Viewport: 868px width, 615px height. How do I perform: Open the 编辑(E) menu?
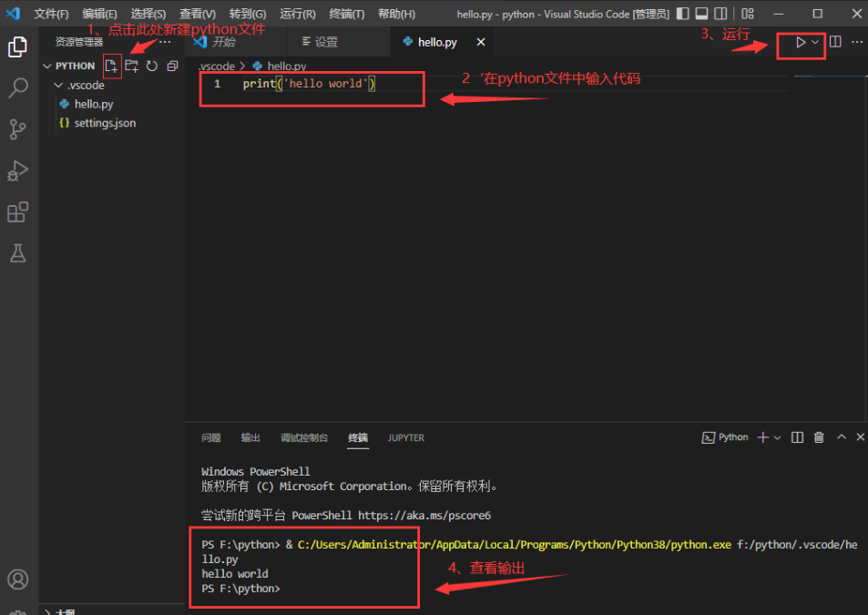tap(99, 14)
